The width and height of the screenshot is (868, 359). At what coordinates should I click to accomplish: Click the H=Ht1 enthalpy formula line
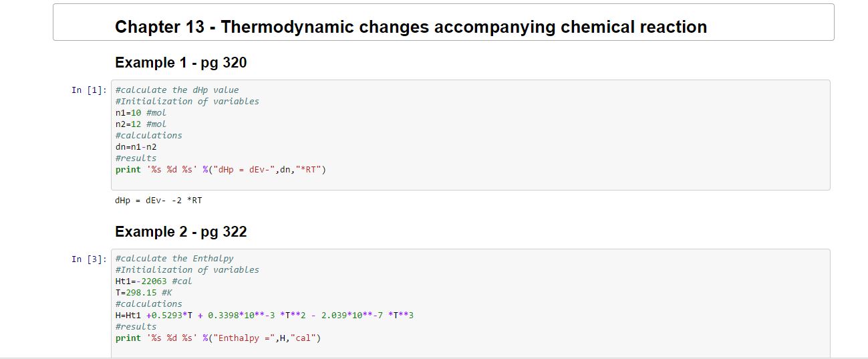point(264,316)
